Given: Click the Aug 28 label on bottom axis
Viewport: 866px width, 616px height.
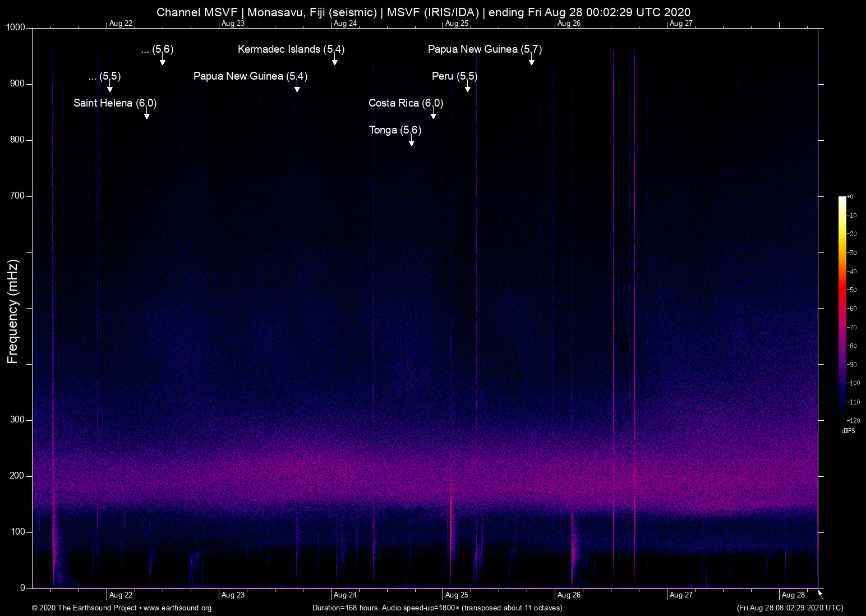Looking at the screenshot, I should (793, 595).
